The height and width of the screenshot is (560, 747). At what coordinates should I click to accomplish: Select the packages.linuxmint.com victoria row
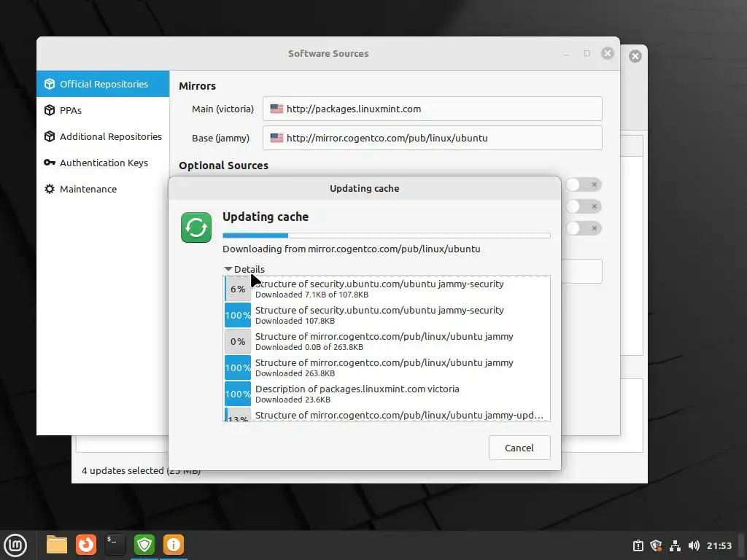(387, 393)
